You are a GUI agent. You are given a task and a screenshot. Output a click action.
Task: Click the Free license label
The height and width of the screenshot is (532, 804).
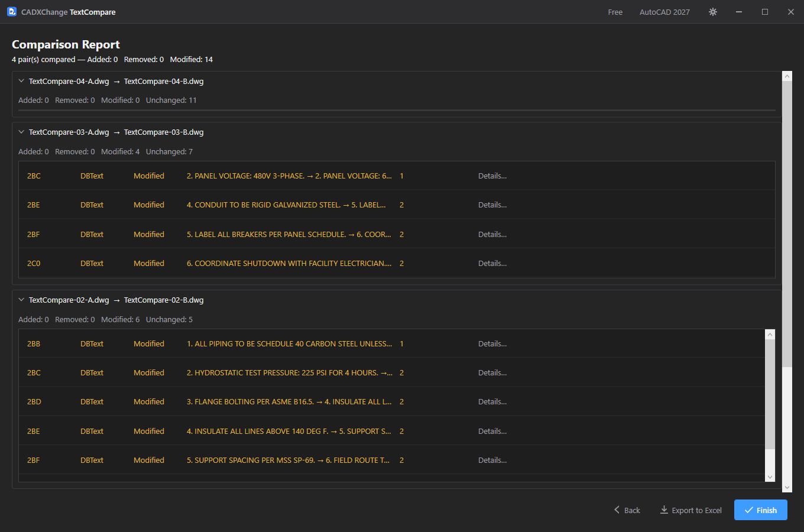(x=615, y=12)
